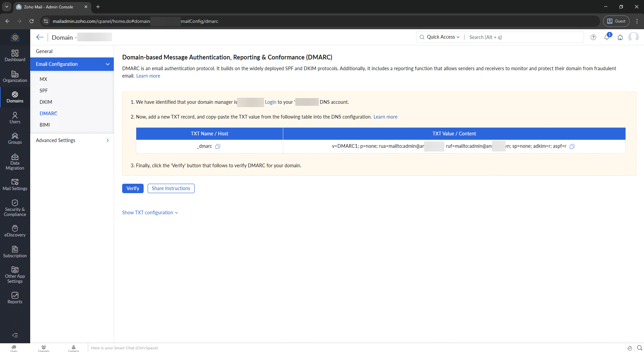
Task: Collapse the left sidebar menu
Action: point(15,335)
